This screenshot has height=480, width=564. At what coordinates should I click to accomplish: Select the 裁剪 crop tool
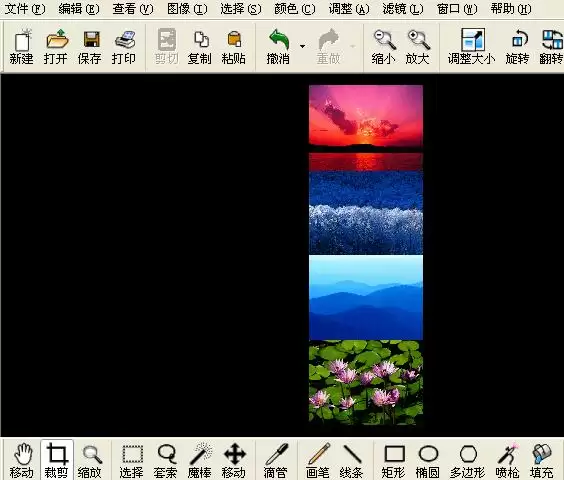tap(56, 461)
